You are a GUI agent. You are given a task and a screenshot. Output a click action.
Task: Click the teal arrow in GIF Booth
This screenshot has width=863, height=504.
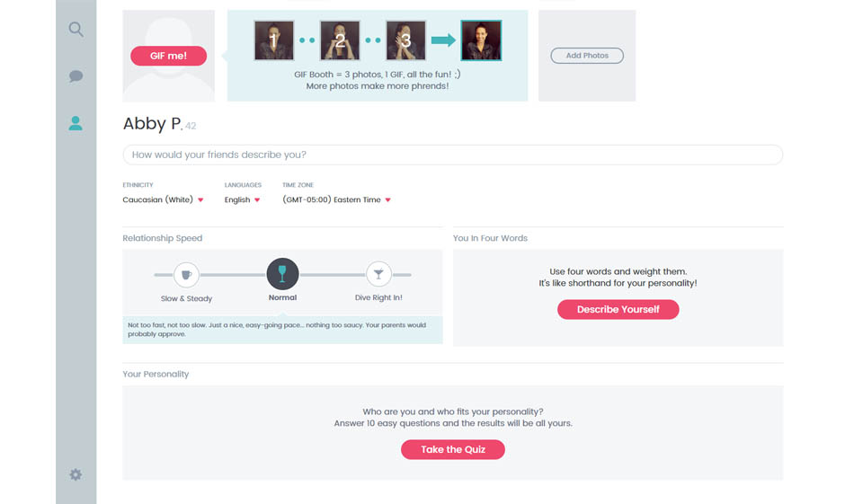coord(443,40)
